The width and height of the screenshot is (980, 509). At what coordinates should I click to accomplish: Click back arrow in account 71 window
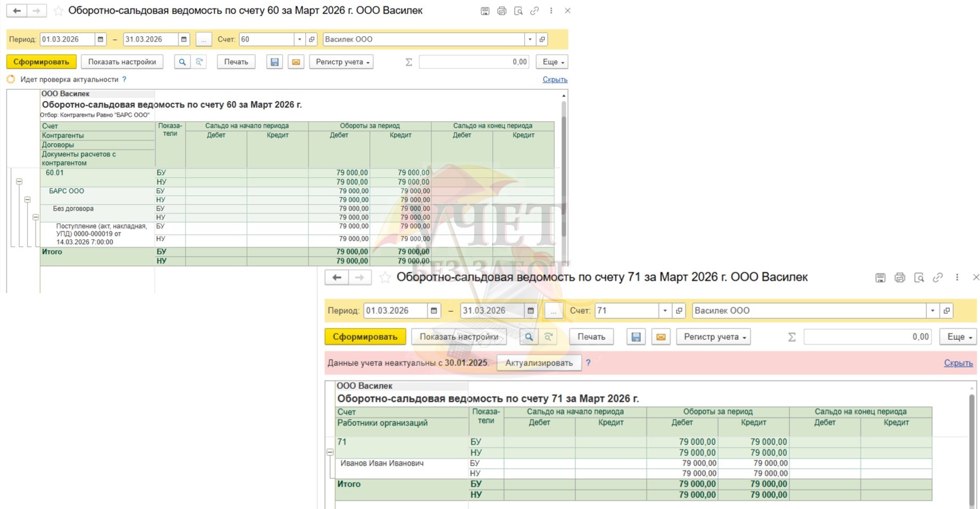(x=337, y=278)
